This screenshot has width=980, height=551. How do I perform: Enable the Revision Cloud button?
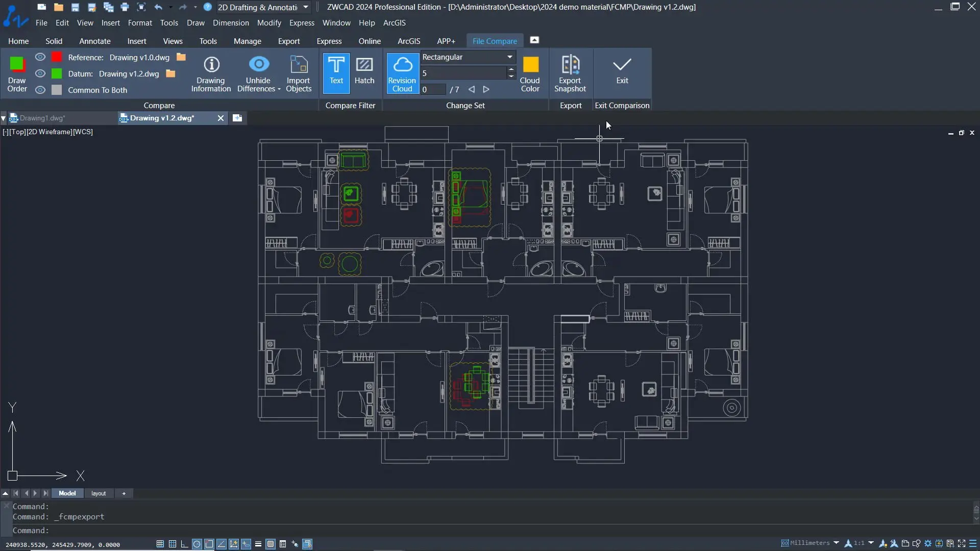point(402,73)
